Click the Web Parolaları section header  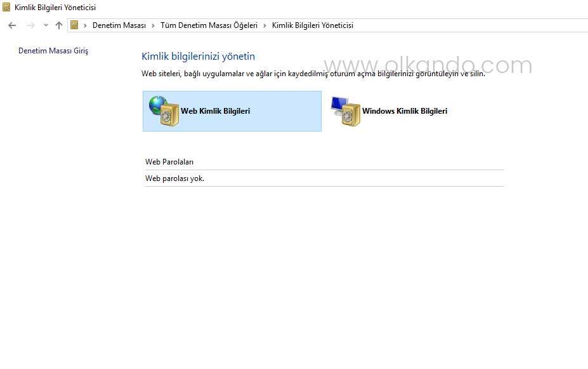[x=169, y=162]
